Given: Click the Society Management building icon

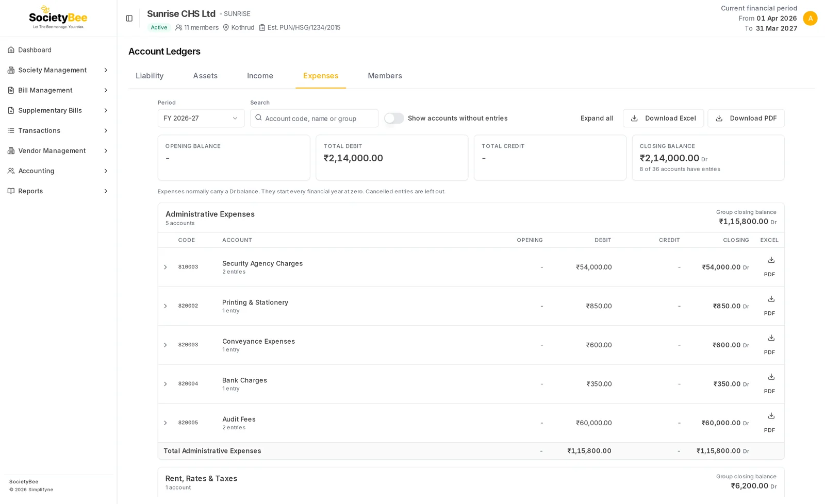Looking at the screenshot, I should point(11,70).
